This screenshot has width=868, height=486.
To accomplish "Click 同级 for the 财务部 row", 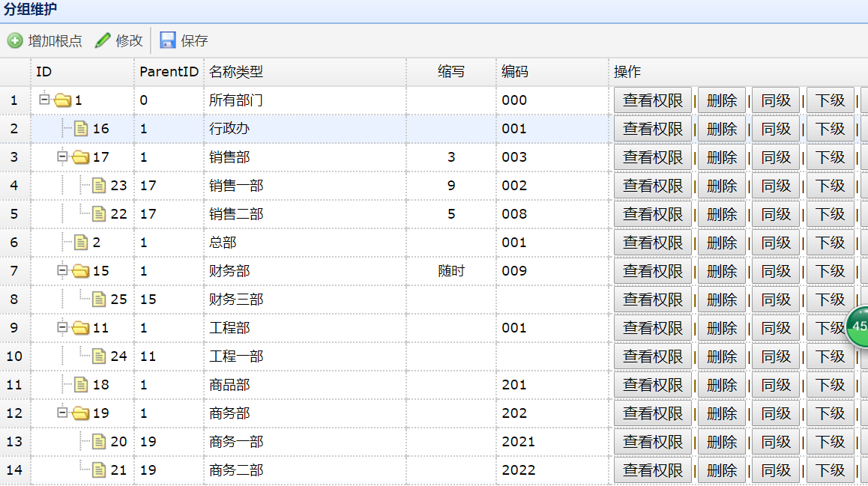I will coord(776,271).
